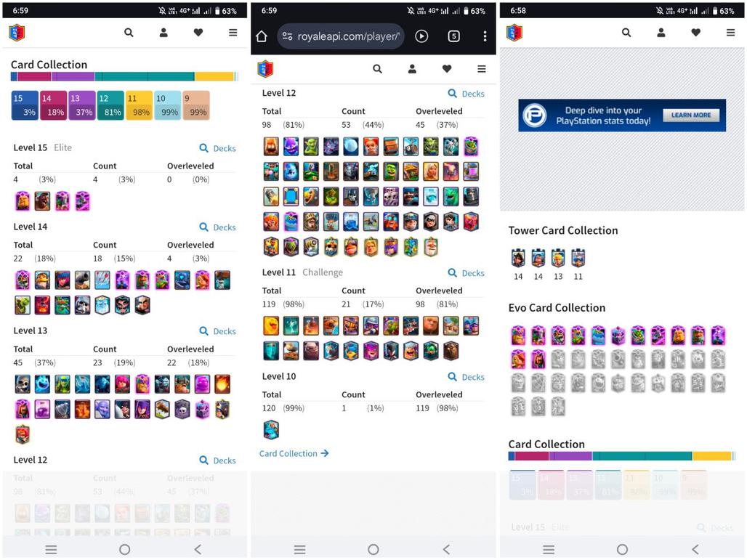Follow the Card Collection arrow link
The width and height of the screenshot is (747, 560).
coord(294,453)
